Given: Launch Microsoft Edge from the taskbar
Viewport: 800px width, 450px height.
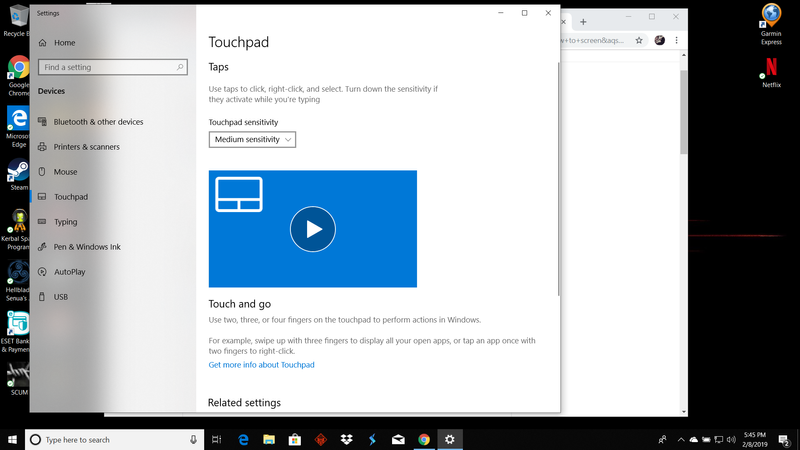Looking at the screenshot, I should coord(243,439).
